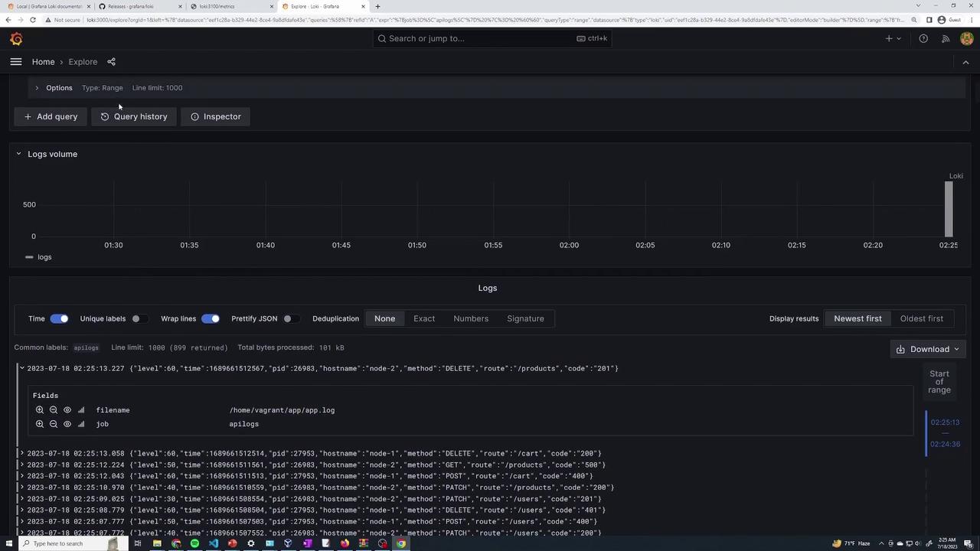Toggle the Time switch off
This screenshot has height=551, width=980.
coord(59,318)
